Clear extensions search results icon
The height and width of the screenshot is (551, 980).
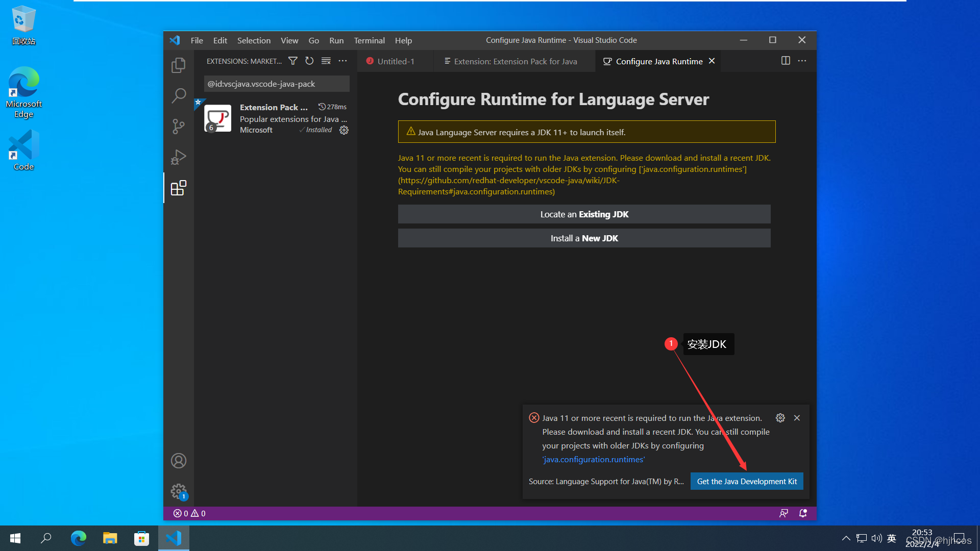point(326,61)
